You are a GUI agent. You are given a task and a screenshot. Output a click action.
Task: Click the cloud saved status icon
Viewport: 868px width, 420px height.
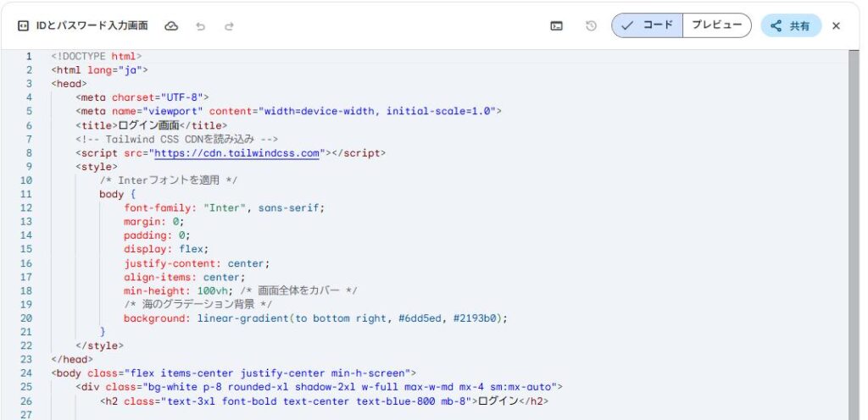pyautogui.click(x=171, y=26)
